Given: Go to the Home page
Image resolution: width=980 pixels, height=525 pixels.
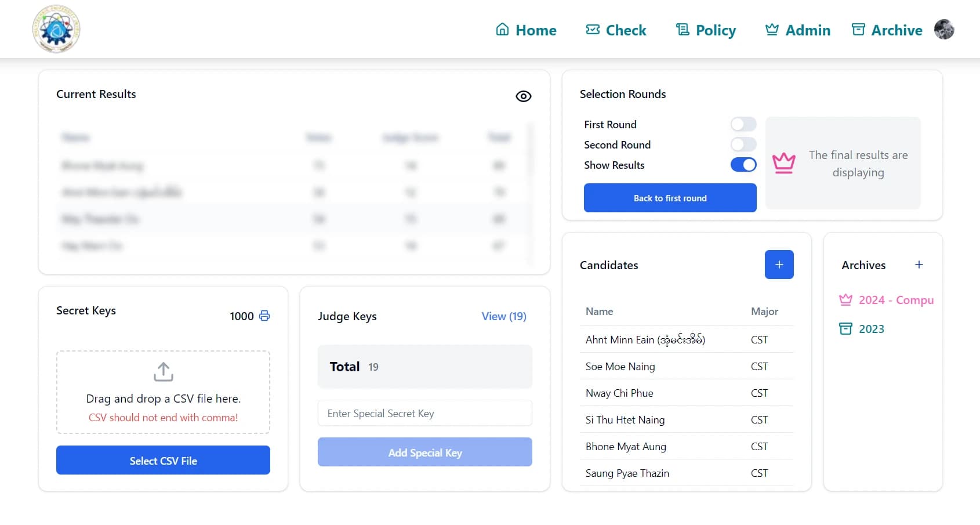Looking at the screenshot, I should point(526,30).
